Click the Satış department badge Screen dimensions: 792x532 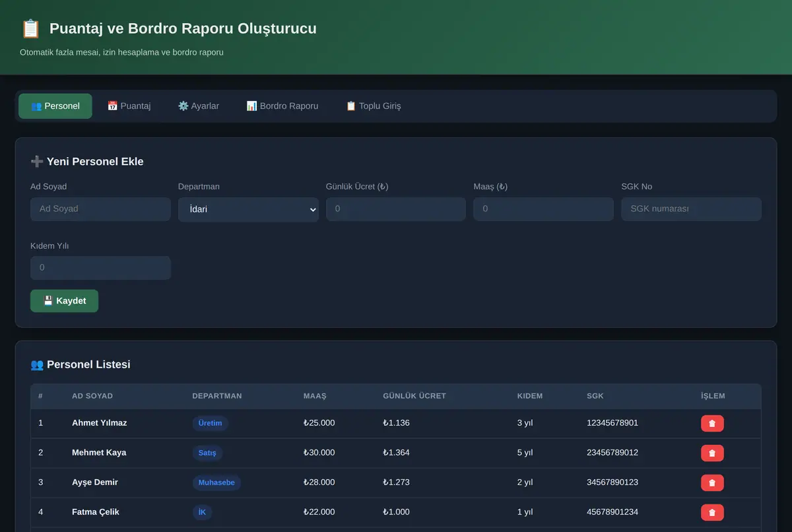(x=207, y=453)
